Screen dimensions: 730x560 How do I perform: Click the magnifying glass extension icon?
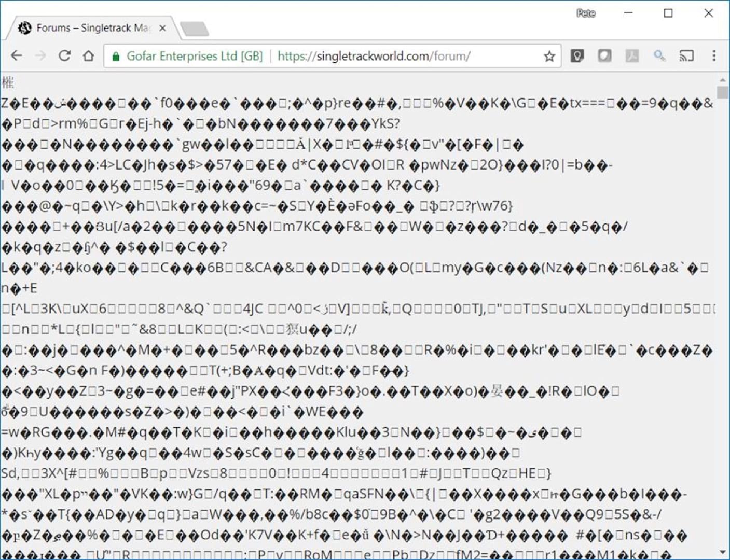click(659, 55)
